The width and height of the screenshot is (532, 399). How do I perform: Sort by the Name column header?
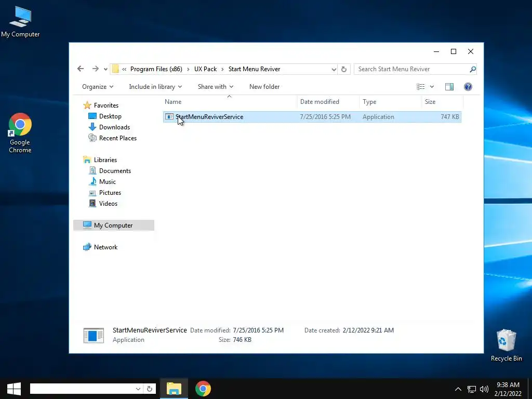pos(230,102)
